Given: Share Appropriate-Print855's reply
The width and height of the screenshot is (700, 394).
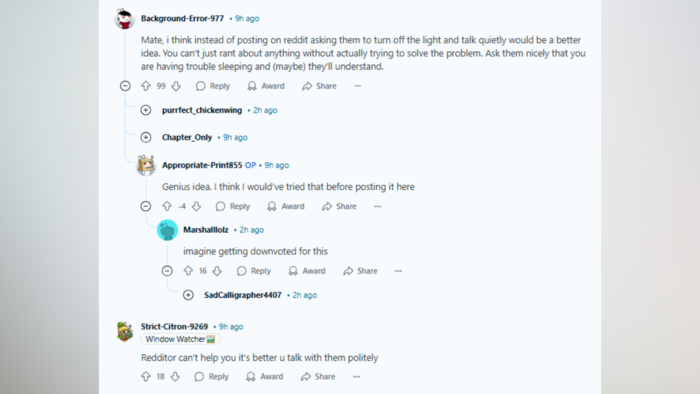Looking at the screenshot, I should [x=339, y=206].
